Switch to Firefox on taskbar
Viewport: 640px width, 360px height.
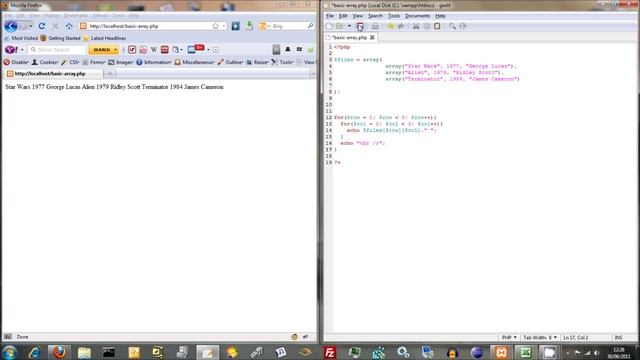tap(59, 352)
